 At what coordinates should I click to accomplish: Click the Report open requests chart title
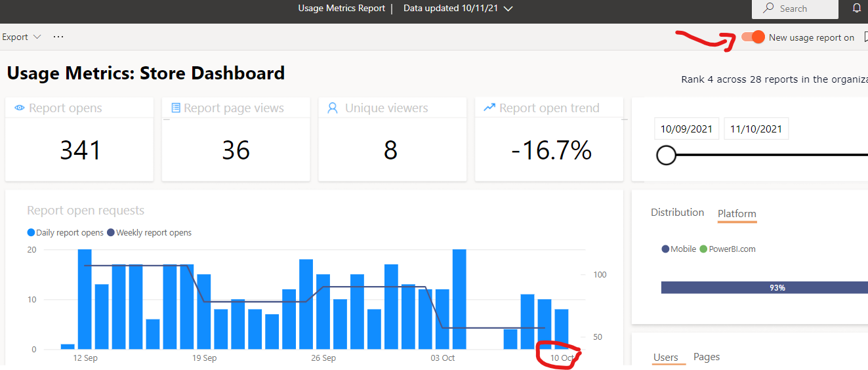(x=85, y=211)
